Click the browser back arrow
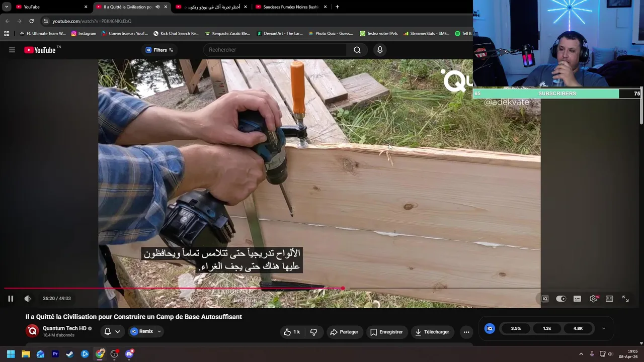 point(7,21)
